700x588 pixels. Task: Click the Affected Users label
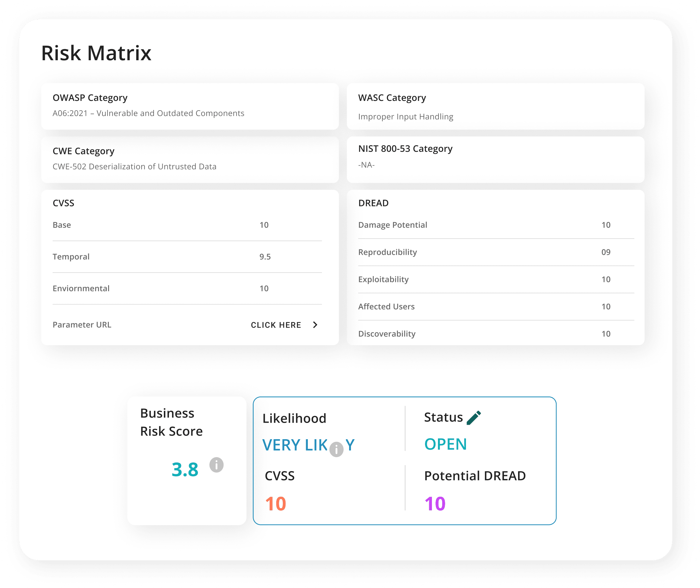386,307
